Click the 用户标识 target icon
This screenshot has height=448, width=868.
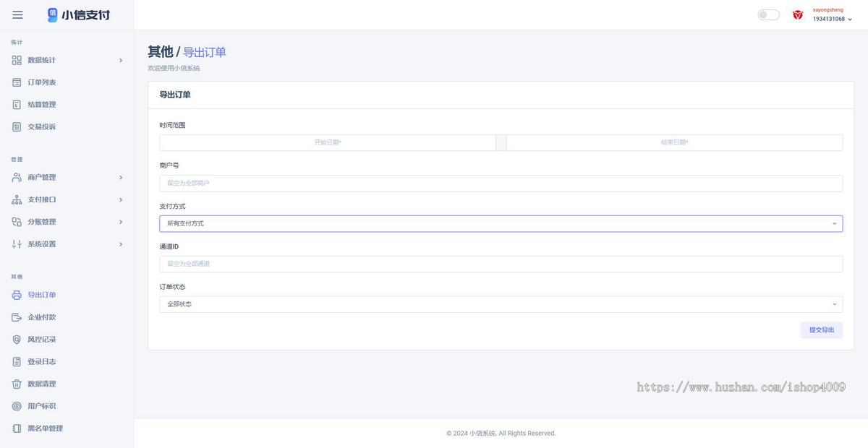[17, 406]
